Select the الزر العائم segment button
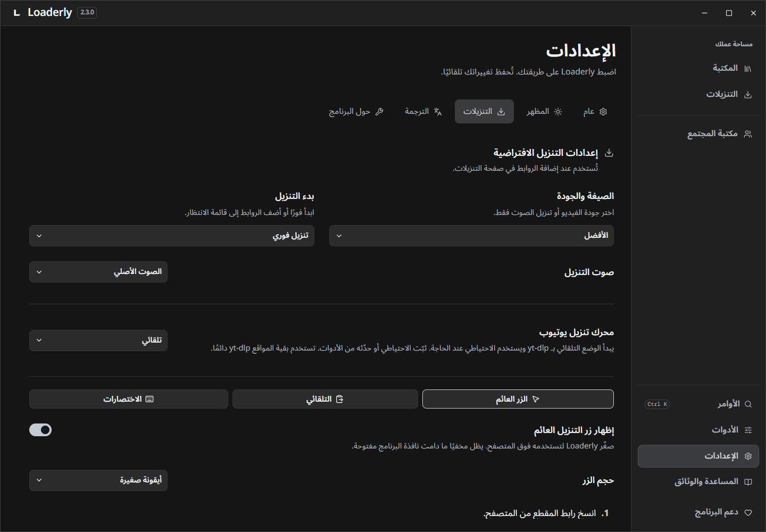Image resolution: width=766 pixels, height=532 pixels. pos(518,399)
